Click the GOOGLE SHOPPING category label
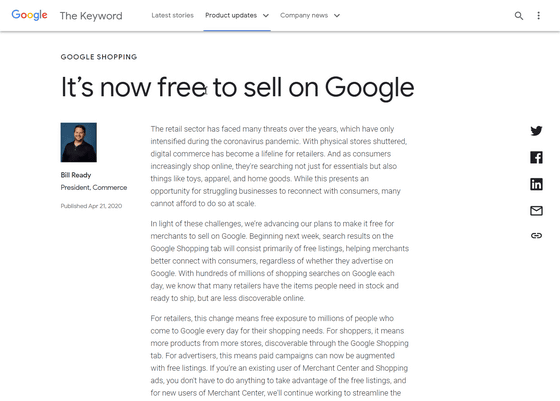 click(99, 57)
